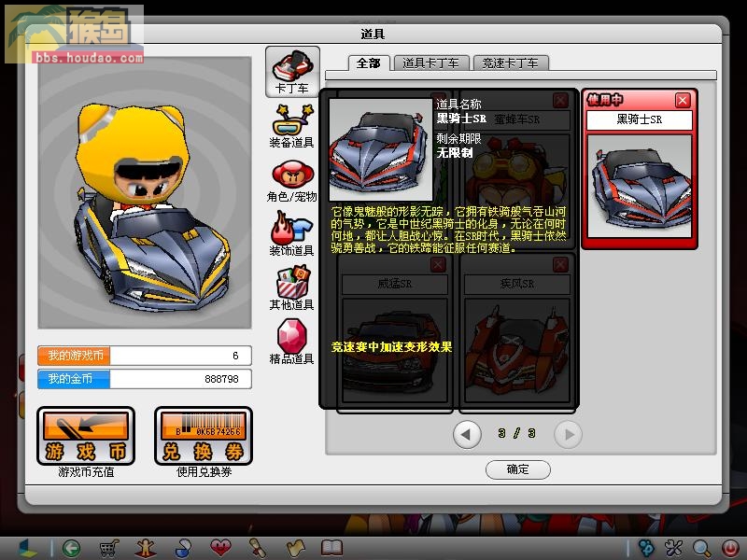Click the in-use 黑骑士SR kart image
This screenshot has width=747, height=560.
tap(640, 187)
